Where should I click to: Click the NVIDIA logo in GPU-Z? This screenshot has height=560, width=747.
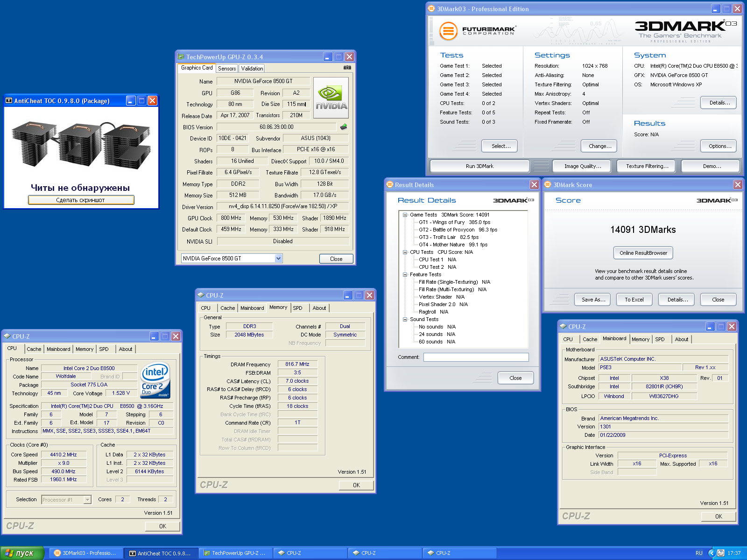tap(331, 98)
